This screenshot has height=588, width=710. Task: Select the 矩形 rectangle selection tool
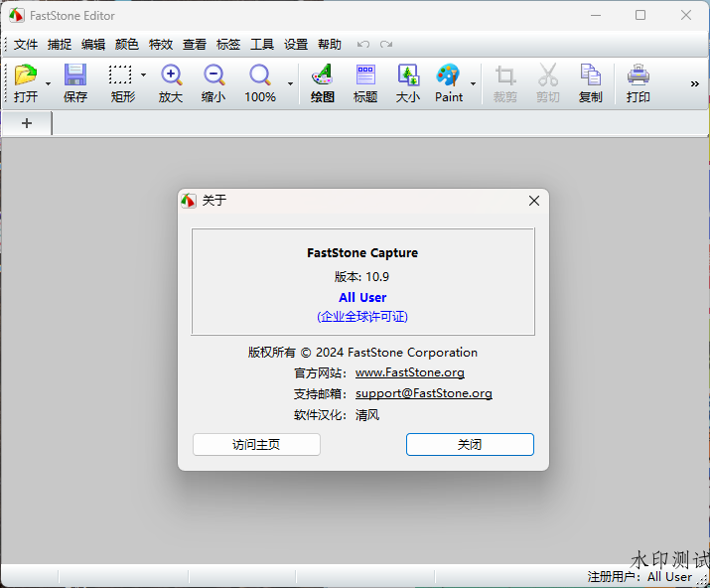coord(120,75)
